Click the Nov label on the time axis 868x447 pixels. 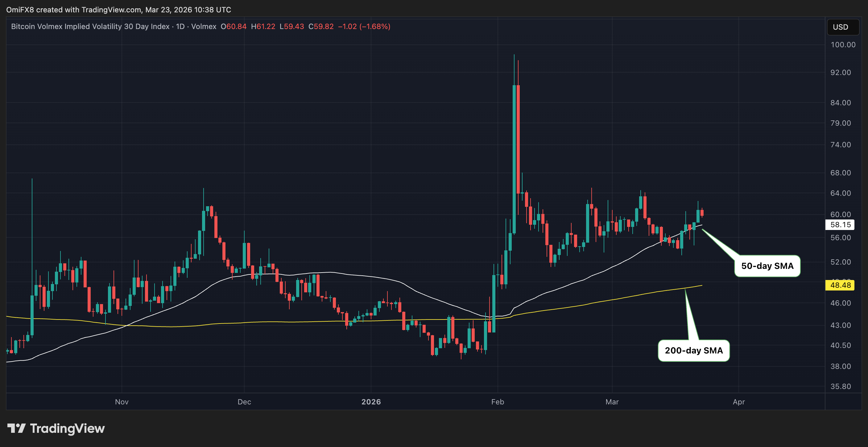(122, 402)
